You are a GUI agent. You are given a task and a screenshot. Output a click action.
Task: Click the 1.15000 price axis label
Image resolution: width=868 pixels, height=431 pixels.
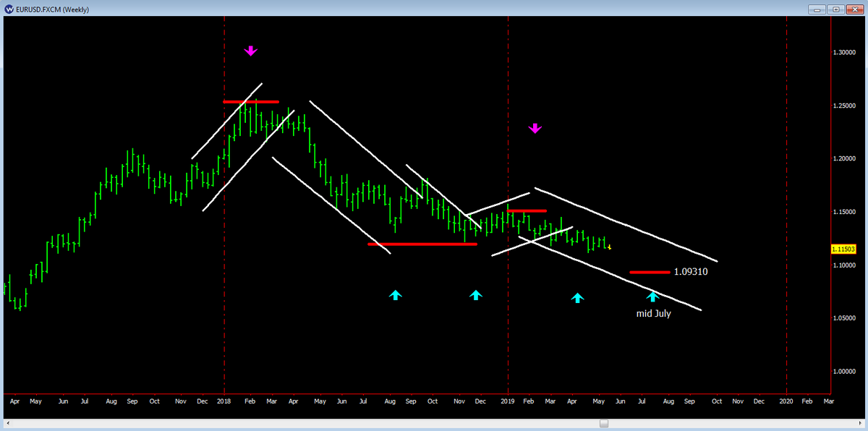click(x=845, y=212)
